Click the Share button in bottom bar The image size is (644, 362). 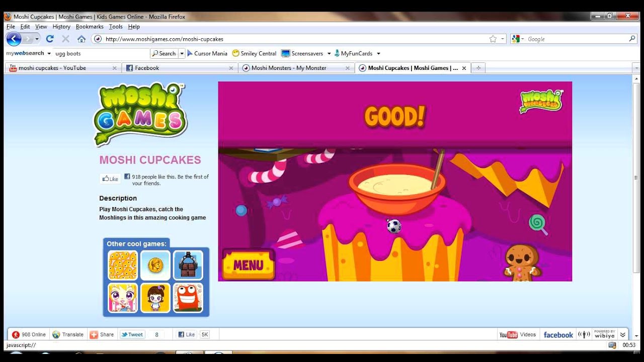tap(102, 334)
